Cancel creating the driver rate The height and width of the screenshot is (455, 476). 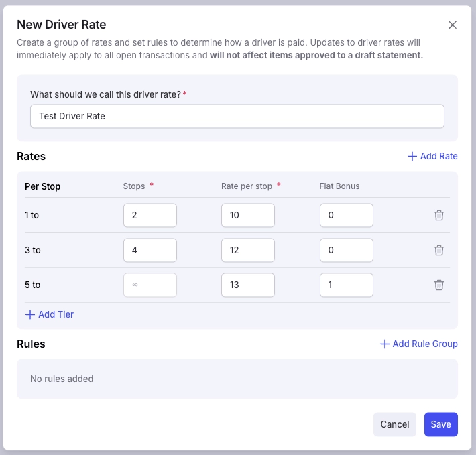point(395,424)
